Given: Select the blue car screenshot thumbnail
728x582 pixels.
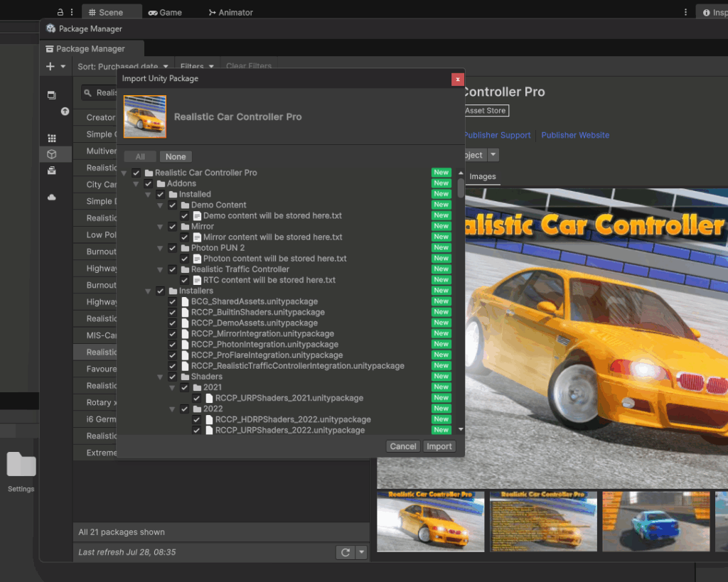Looking at the screenshot, I should (x=656, y=521).
